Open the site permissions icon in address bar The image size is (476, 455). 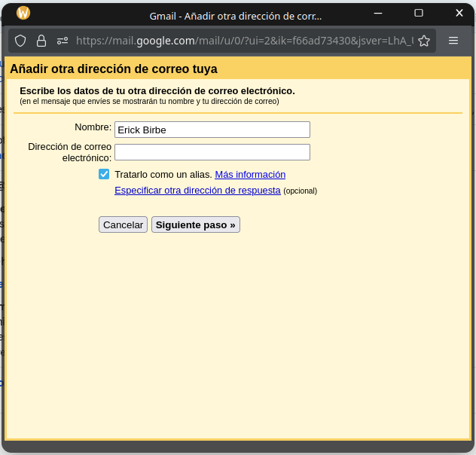click(x=63, y=41)
